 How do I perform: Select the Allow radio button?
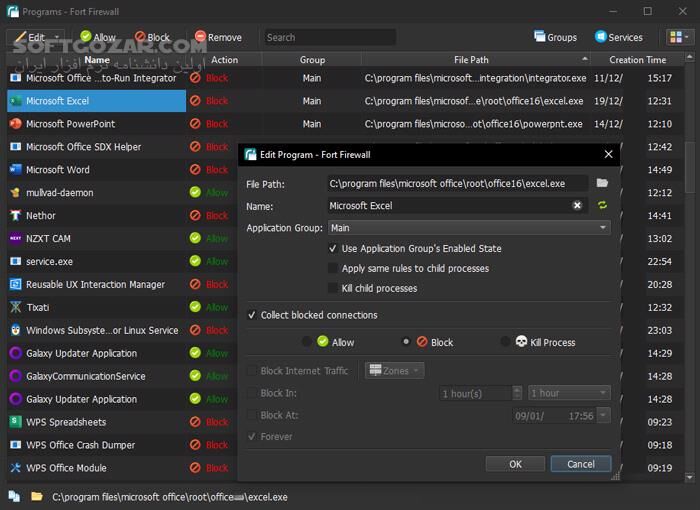tap(307, 343)
